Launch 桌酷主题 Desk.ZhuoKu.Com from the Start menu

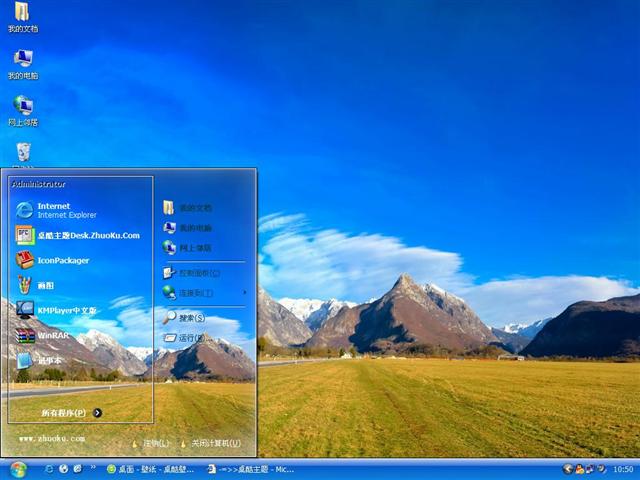coord(78,236)
